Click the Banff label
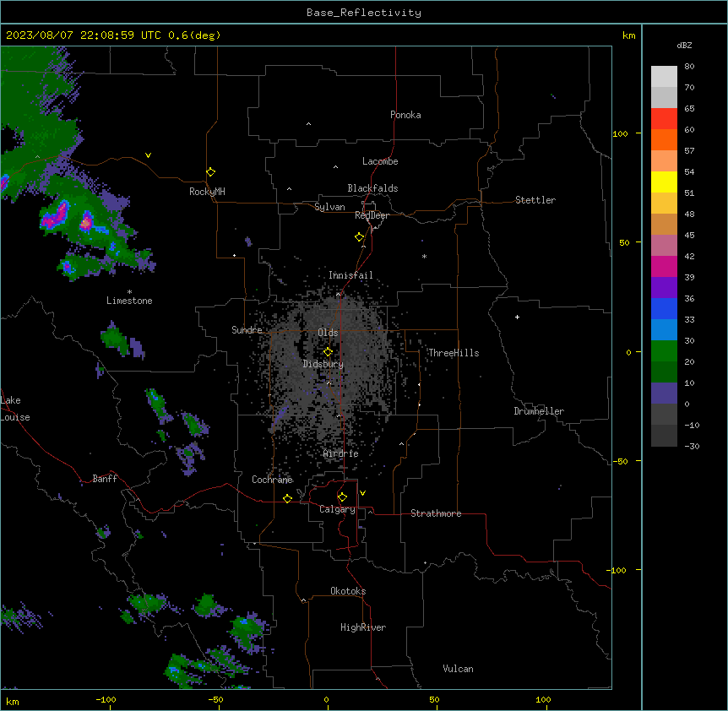This screenshot has width=728, height=711. coord(105,479)
